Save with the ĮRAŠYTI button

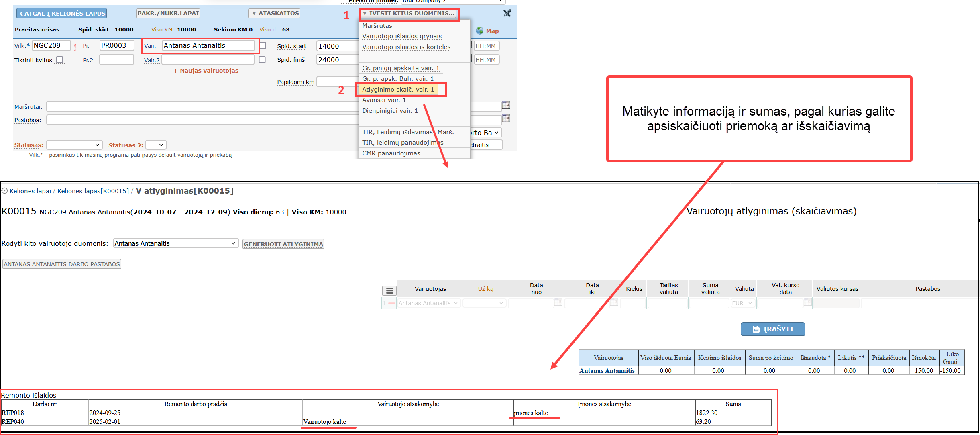point(773,329)
